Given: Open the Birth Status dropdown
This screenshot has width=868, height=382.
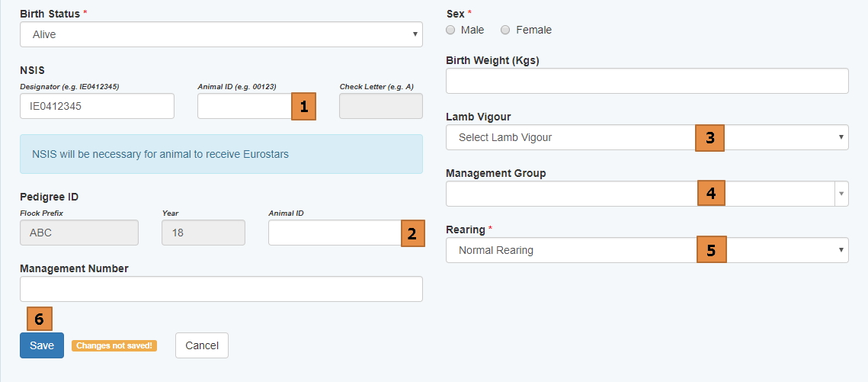Looking at the screenshot, I should tap(221, 34).
